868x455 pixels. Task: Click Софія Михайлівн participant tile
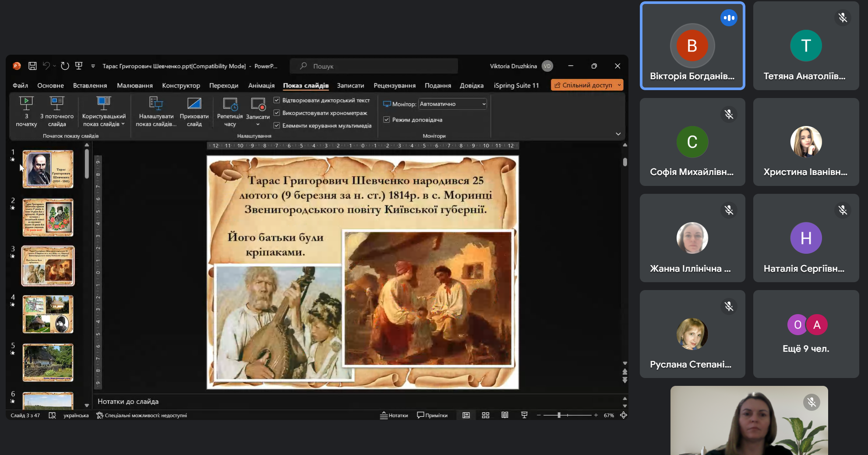point(692,142)
